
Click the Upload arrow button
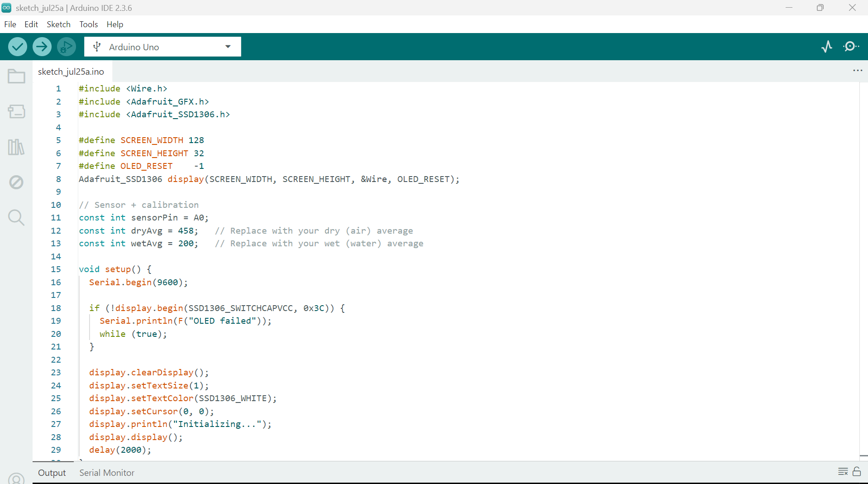click(42, 47)
